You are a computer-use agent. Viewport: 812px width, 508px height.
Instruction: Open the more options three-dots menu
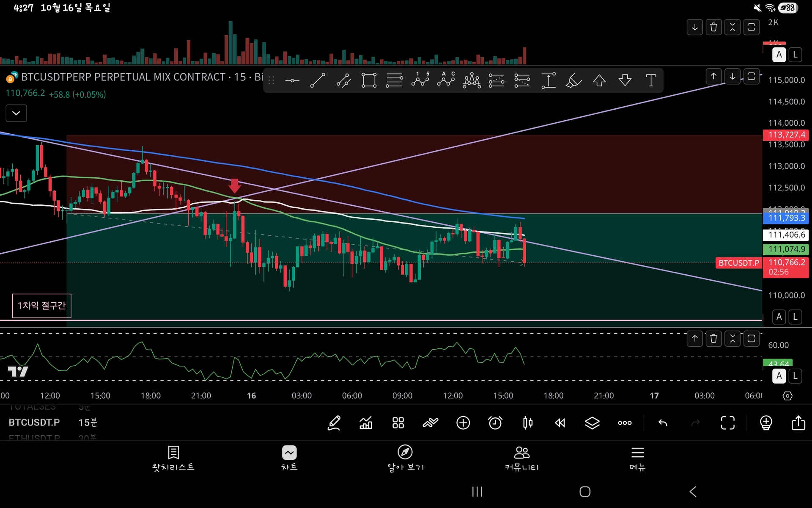click(625, 422)
